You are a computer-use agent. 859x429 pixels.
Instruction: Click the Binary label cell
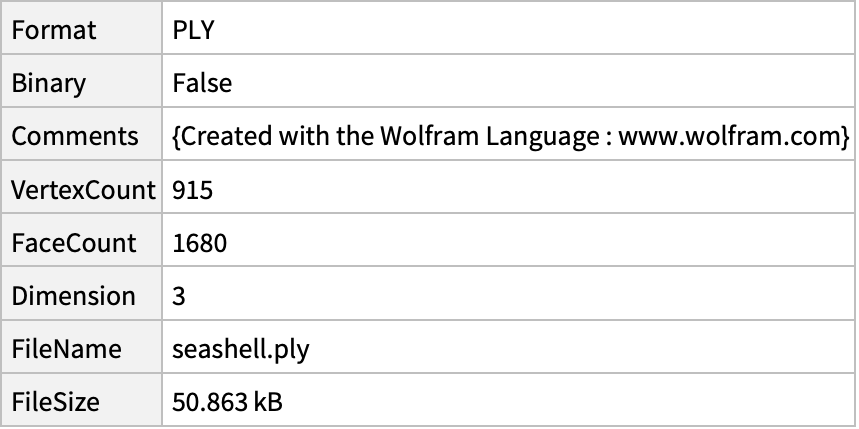pos(82,81)
